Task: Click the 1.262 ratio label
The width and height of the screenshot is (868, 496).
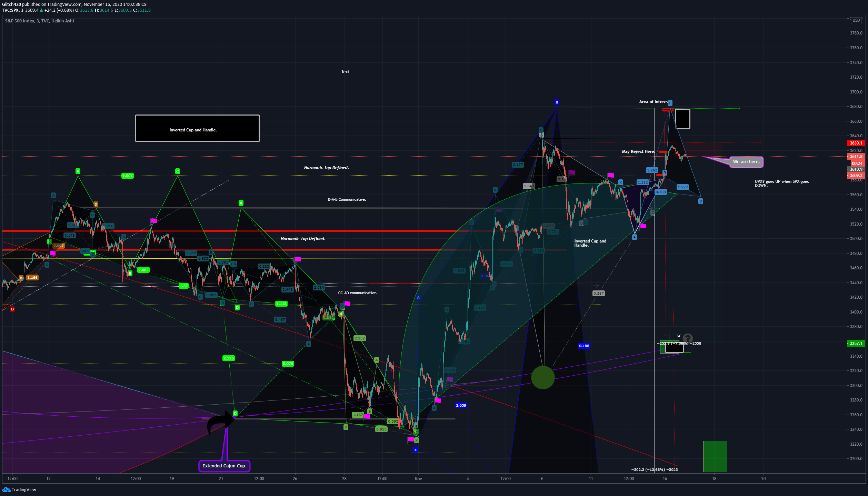Action: click(652, 170)
